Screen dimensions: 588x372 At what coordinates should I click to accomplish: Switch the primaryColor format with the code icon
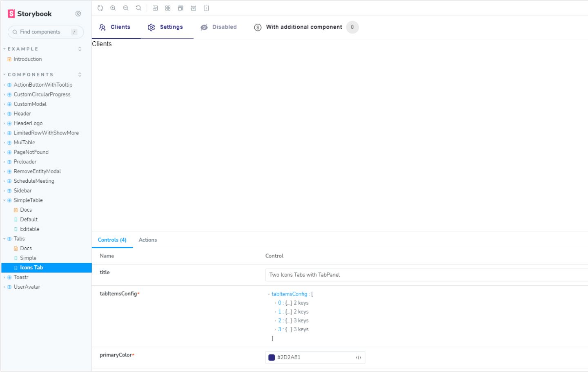point(359,358)
